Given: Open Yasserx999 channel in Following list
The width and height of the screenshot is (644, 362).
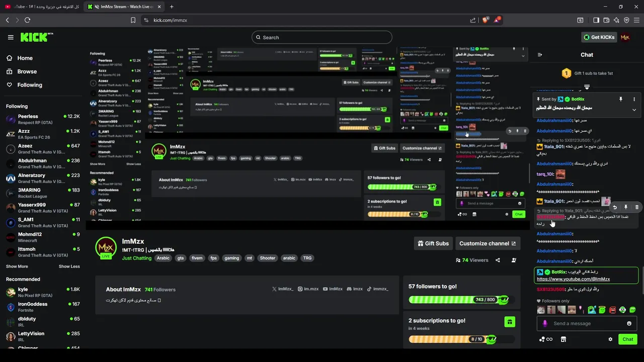Looking at the screenshot, I should 43,208.
